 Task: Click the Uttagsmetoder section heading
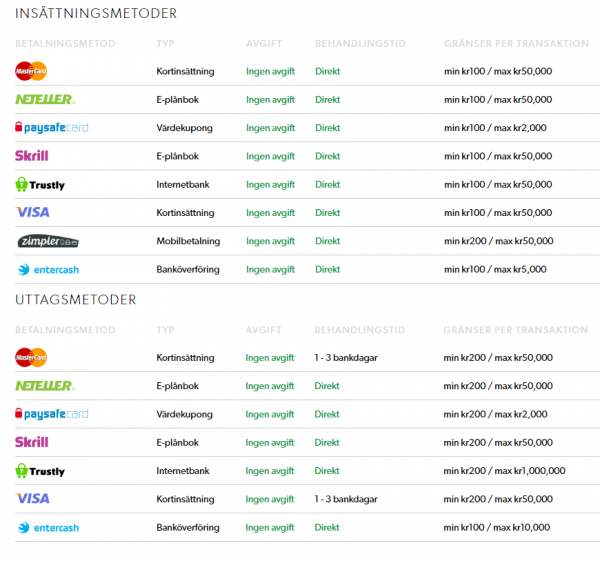click(75, 299)
